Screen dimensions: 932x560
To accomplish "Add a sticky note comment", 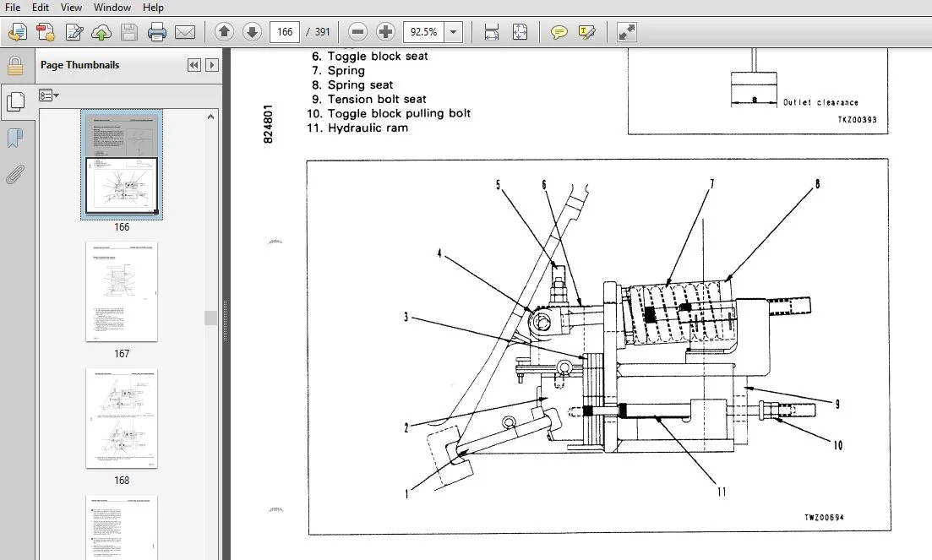I will tap(559, 31).
